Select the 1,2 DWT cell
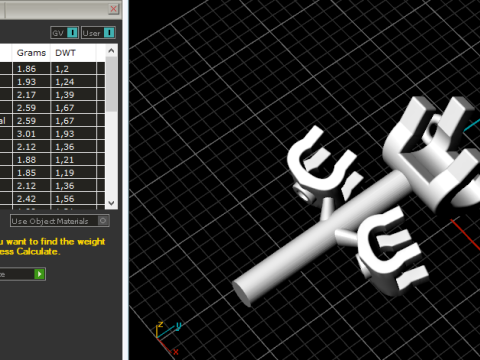480x360 pixels. (73, 69)
